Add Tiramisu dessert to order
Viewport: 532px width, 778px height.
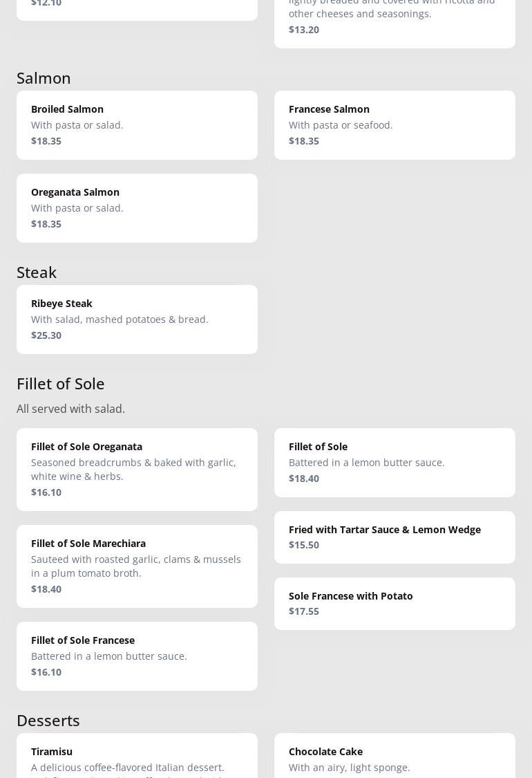137,757
